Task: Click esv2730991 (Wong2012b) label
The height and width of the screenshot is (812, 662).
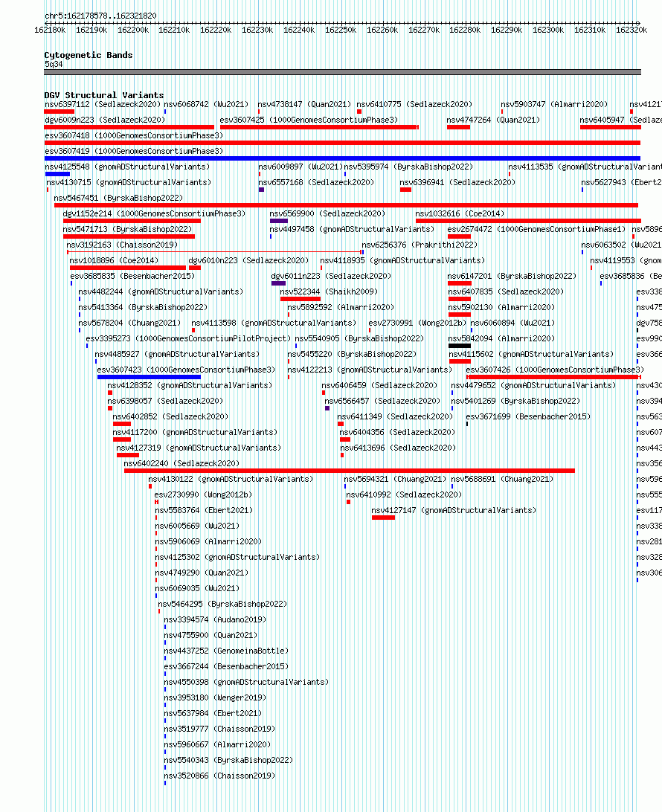Action: pyautogui.click(x=417, y=323)
